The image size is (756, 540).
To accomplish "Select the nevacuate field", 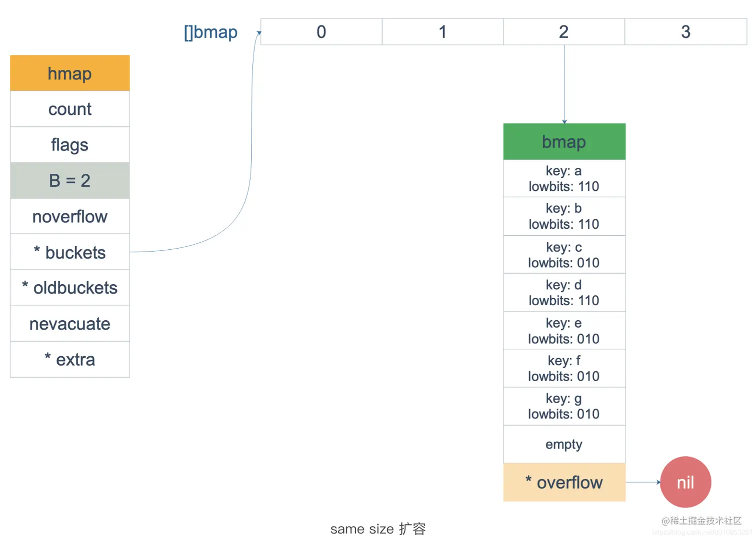I will pos(70,324).
